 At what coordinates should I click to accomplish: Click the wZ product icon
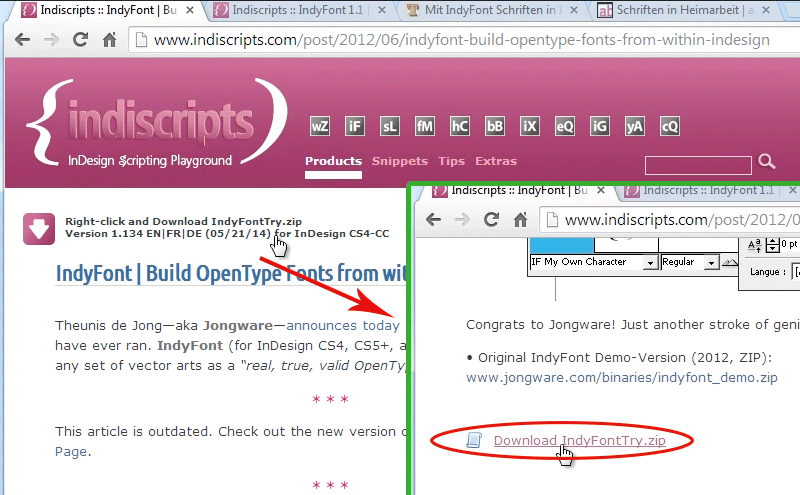319,126
